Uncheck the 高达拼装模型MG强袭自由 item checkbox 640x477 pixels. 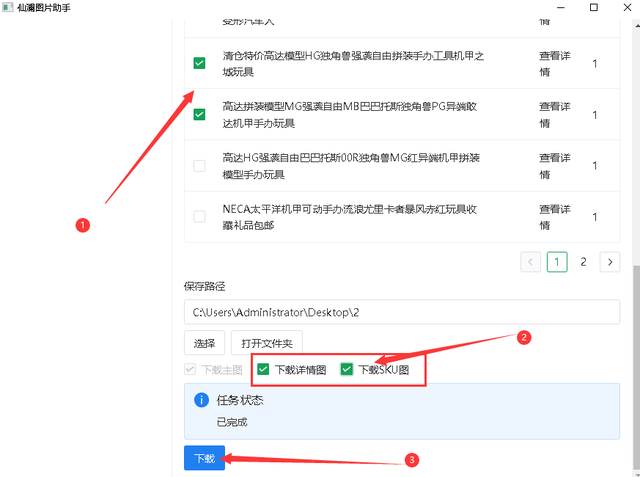point(199,114)
